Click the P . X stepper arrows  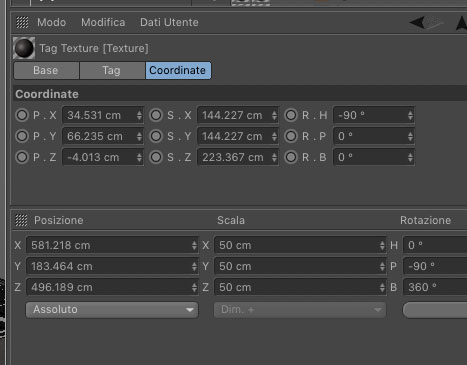point(139,115)
